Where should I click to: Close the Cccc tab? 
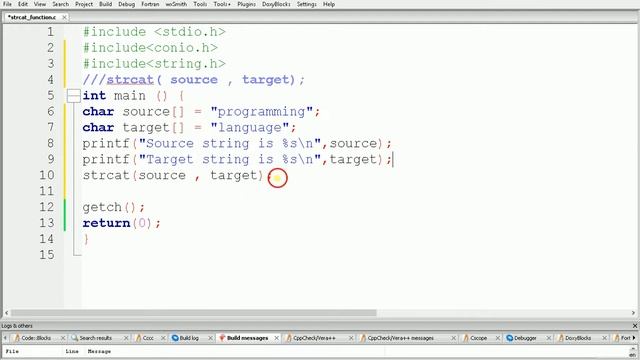pyautogui.click(x=163, y=338)
